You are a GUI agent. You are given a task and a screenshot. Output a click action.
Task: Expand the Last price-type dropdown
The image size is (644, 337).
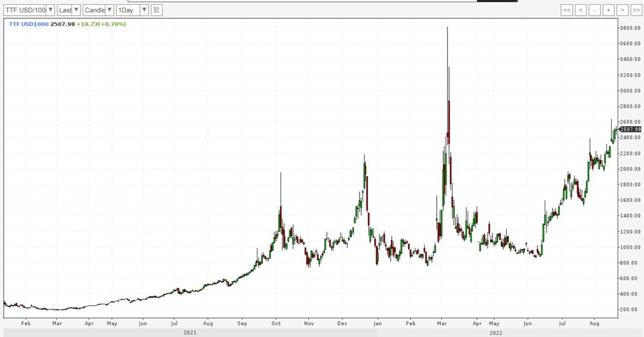coord(69,10)
